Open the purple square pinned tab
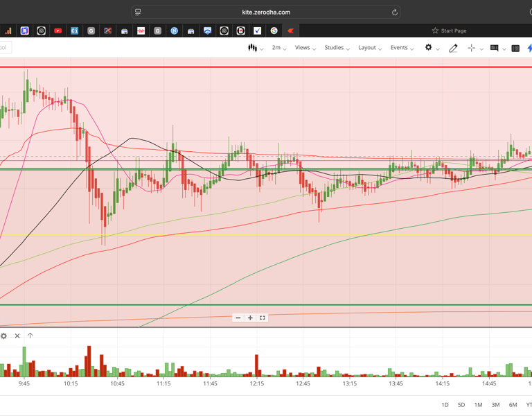532x416 pixels. pyautogui.click(x=24, y=31)
